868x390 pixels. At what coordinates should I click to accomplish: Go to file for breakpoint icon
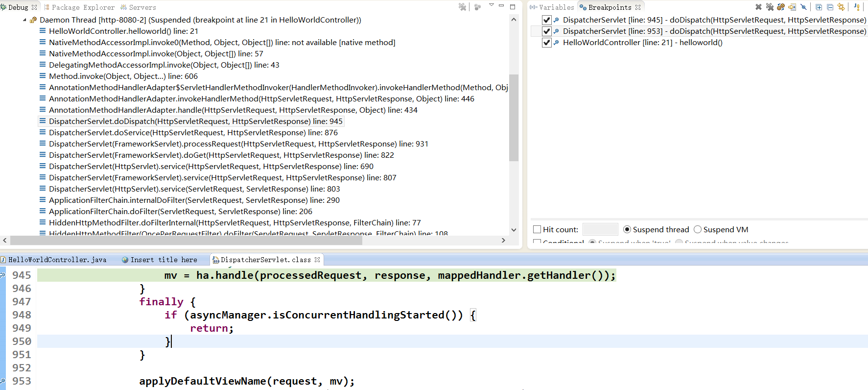point(792,7)
